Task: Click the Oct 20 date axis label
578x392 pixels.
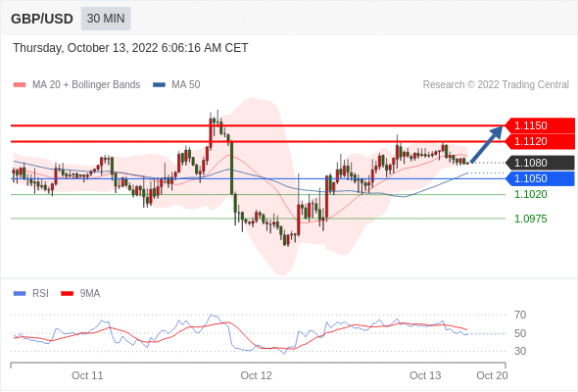Action: pos(492,375)
